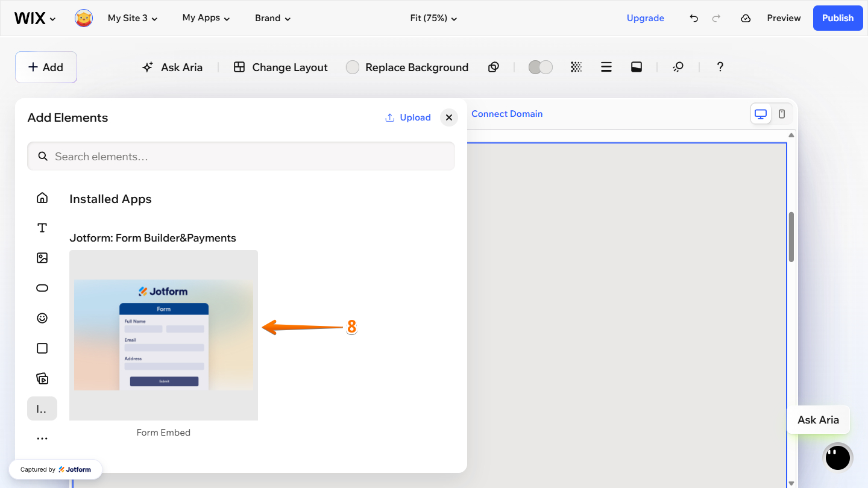The image size is (868, 488).
Task: Click the Connect Domain link
Action: tap(507, 114)
